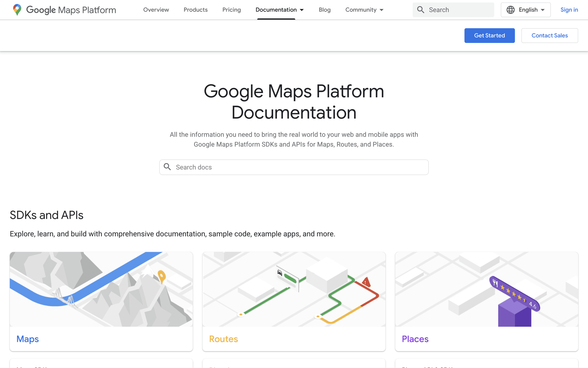Screen dimensions: 588x368
Task: Click the globe language icon
Action: coord(511,10)
